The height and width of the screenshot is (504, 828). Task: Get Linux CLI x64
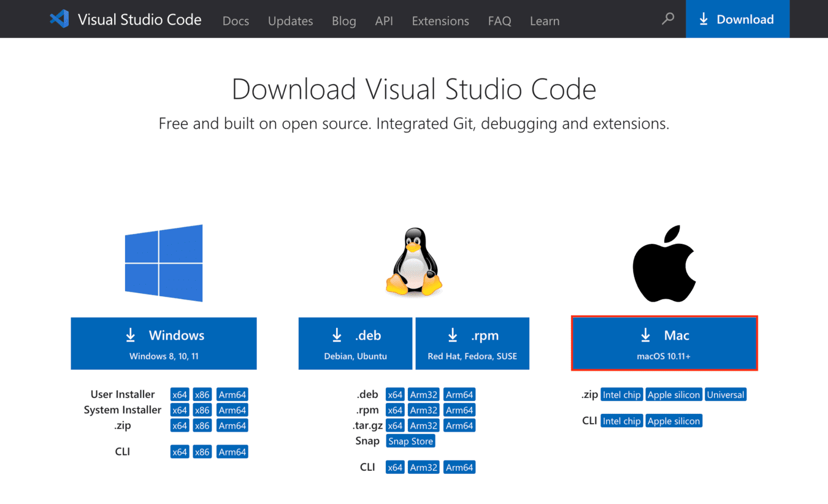pyautogui.click(x=395, y=467)
